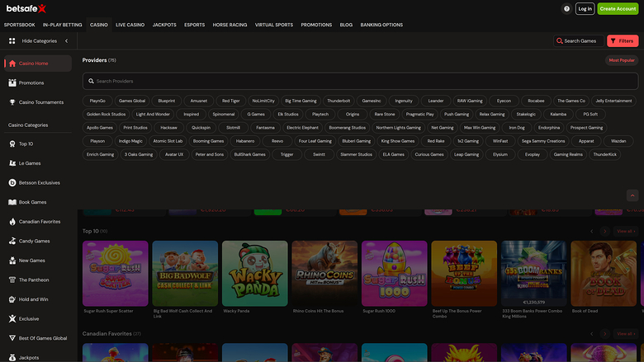Open the Rhino Coins game thumbnail

click(x=324, y=274)
